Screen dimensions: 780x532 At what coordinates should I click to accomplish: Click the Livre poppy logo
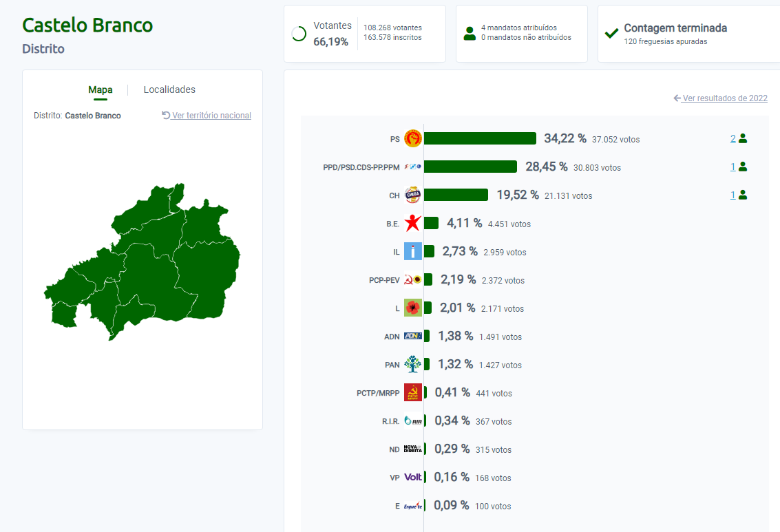412,308
